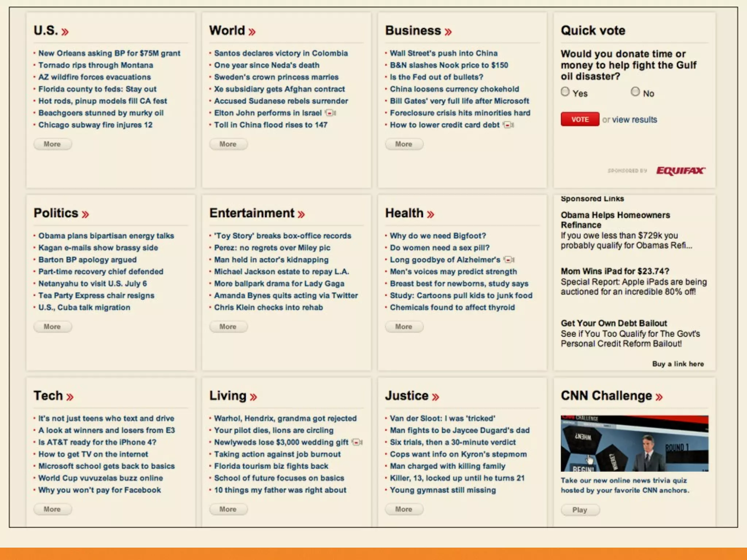Click video icon beside Elton John headline
This screenshot has width=747, height=560.
(x=330, y=113)
